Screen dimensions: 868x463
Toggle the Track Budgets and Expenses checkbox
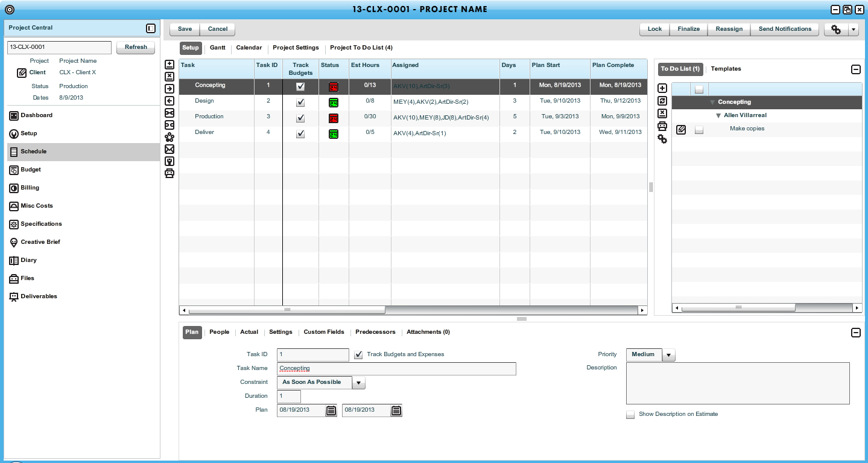pyautogui.click(x=358, y=355)
